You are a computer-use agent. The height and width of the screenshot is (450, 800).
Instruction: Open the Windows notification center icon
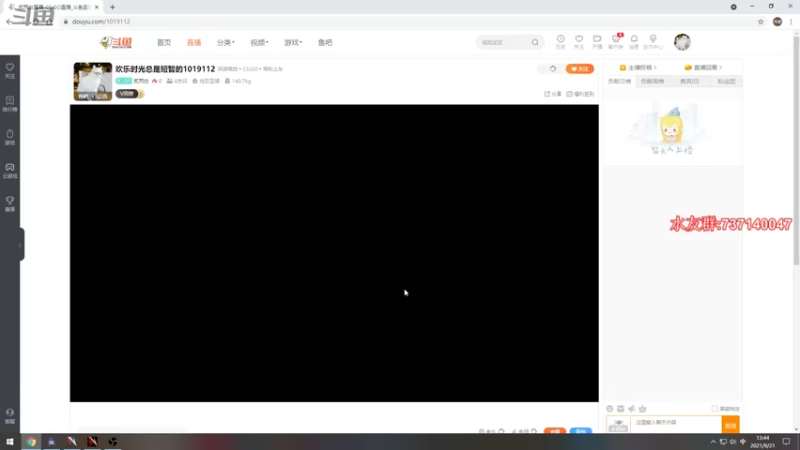786,442
